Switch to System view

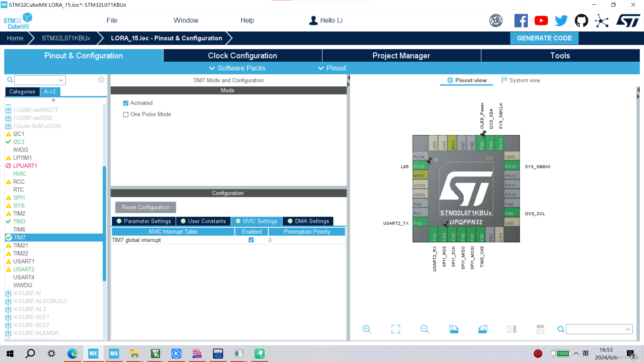click(x=521, y=80)
